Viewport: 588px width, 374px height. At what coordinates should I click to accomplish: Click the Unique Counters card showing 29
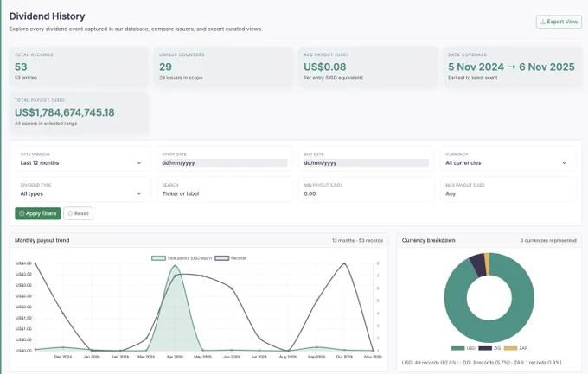pos(223,67)
